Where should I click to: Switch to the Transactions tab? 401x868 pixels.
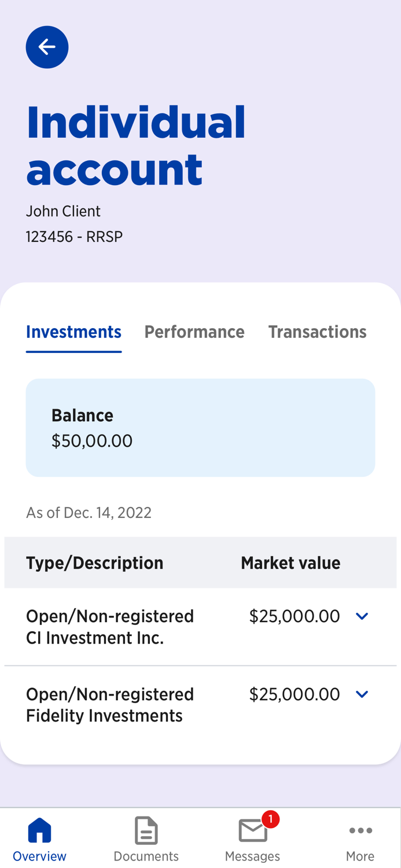click(x=317, y=332)
